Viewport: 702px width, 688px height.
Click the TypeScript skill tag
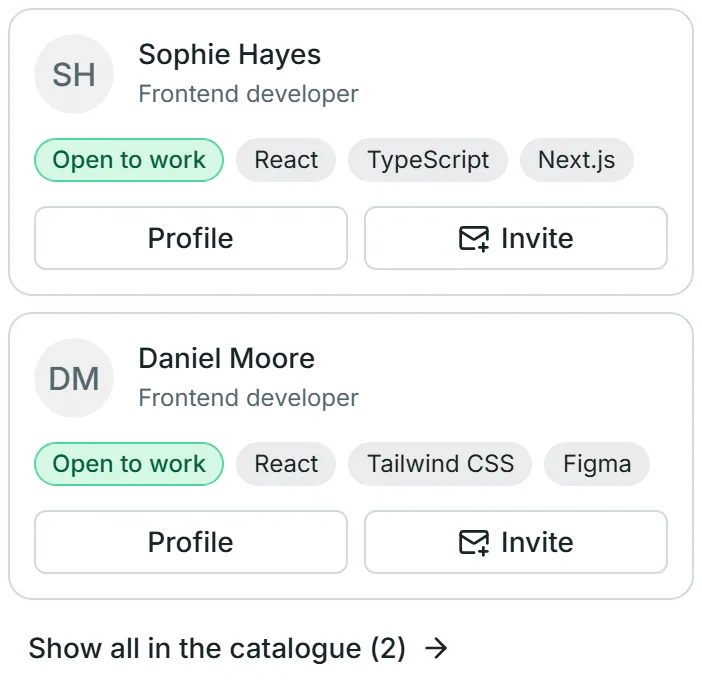(428, 160)
